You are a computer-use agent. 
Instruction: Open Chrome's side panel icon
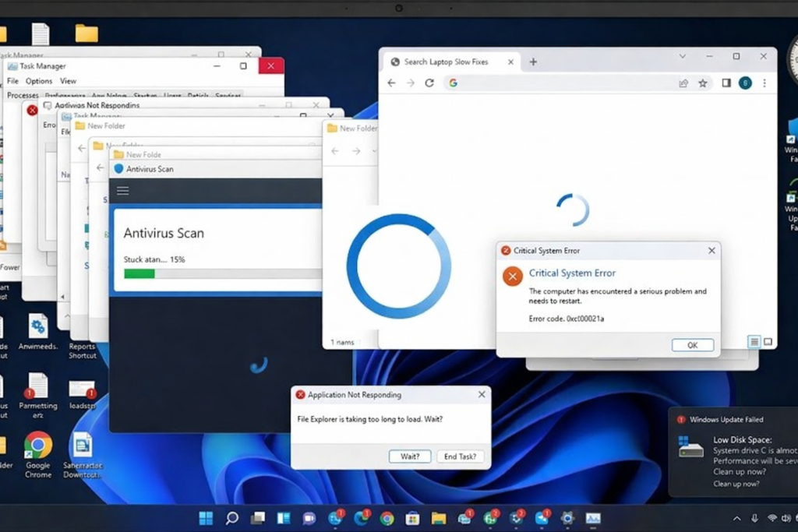pos(726,83)
